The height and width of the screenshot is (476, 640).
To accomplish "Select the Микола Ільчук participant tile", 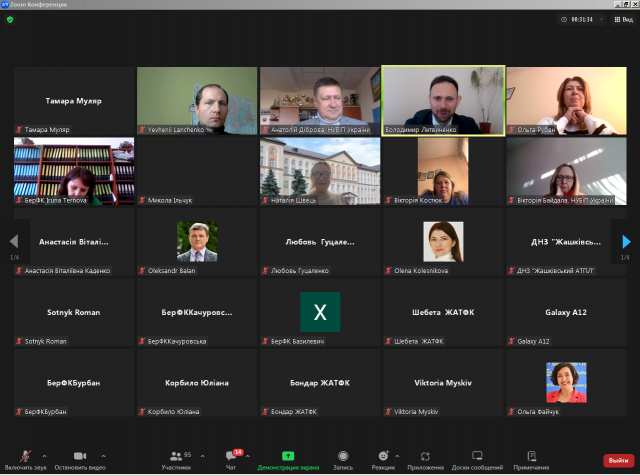I will (197, 171).
